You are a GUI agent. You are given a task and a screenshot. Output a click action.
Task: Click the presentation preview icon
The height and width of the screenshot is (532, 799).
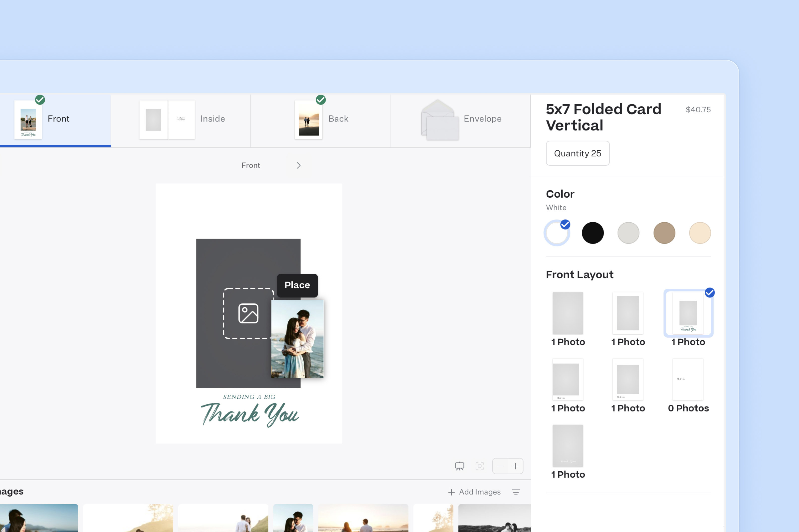[x=460, y=466]
